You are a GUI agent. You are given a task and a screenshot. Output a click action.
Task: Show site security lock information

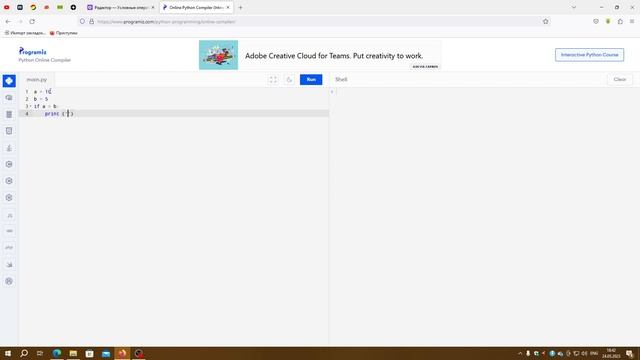91,21
